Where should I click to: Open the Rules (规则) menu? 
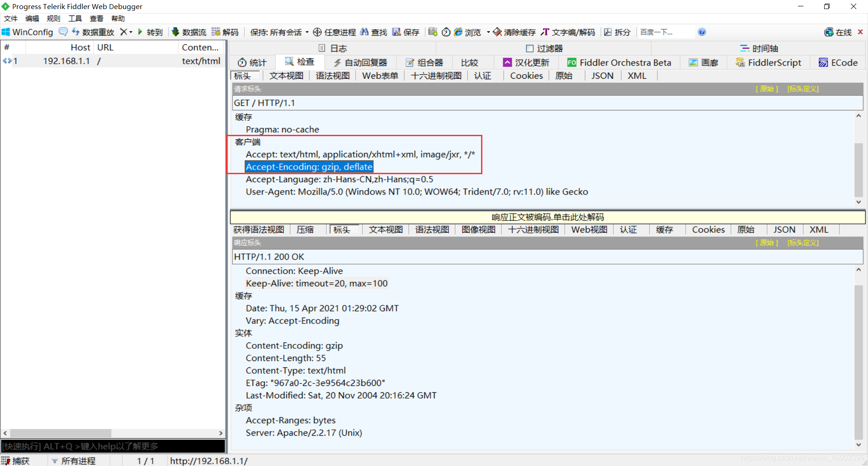(x=53, y=19)
